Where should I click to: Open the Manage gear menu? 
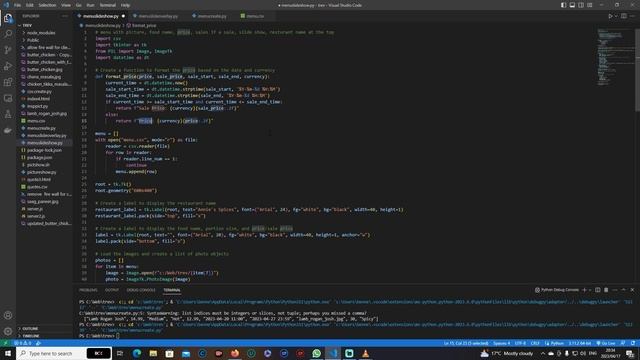point(8,331)
